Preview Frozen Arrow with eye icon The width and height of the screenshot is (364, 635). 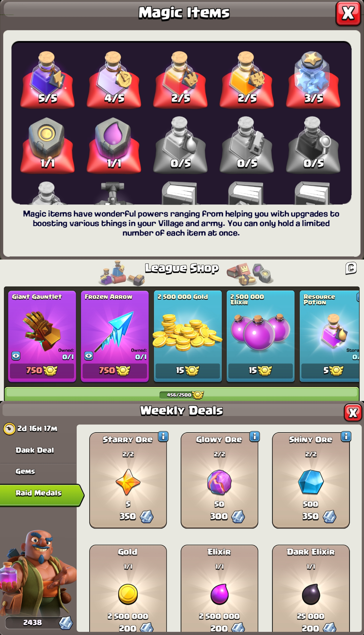(89, 356)
